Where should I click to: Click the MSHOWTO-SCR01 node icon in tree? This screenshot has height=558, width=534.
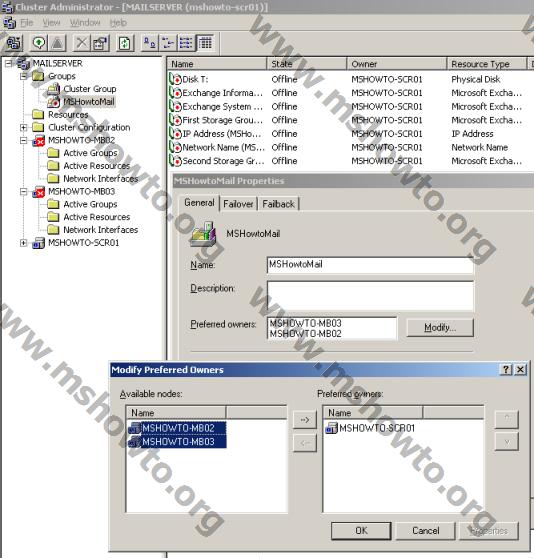(x=38, y=243)
